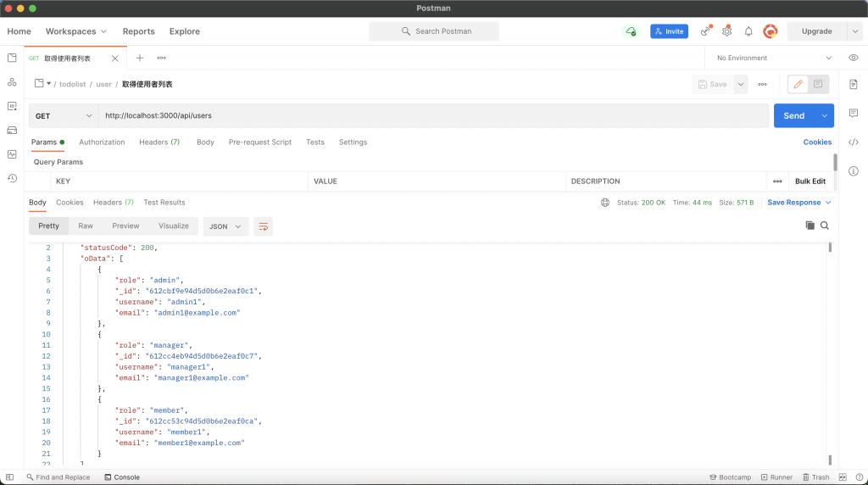The image size is (868, 485).
Task: Toggle the sidebar from status bar
Action: (9, 477)
